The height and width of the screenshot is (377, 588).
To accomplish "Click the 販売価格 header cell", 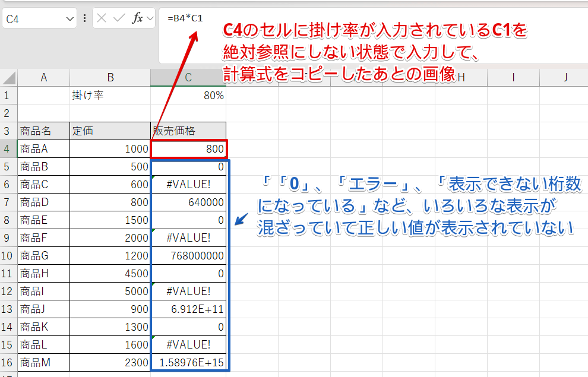I will 188,131.
